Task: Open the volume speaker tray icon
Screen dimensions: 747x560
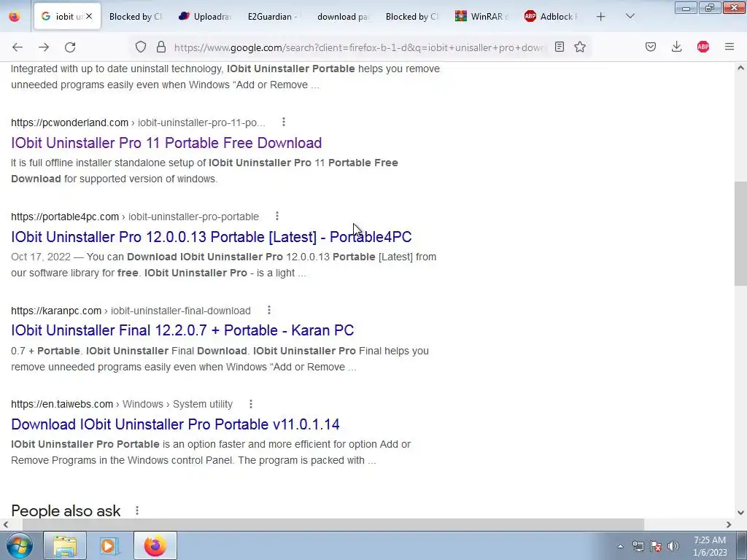Action: click(x=673, y=546)
